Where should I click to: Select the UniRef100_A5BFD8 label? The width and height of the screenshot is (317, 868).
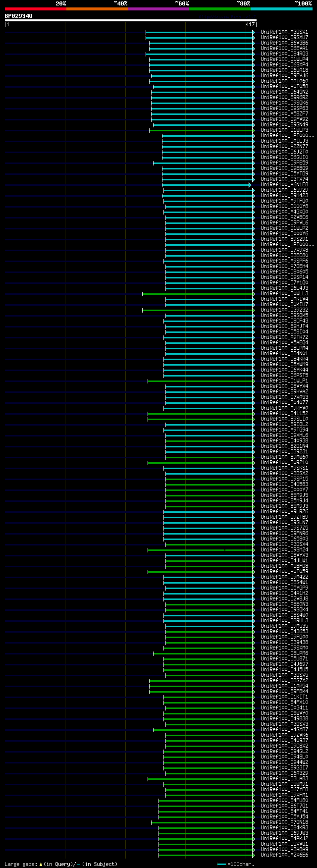pos(284,566)
